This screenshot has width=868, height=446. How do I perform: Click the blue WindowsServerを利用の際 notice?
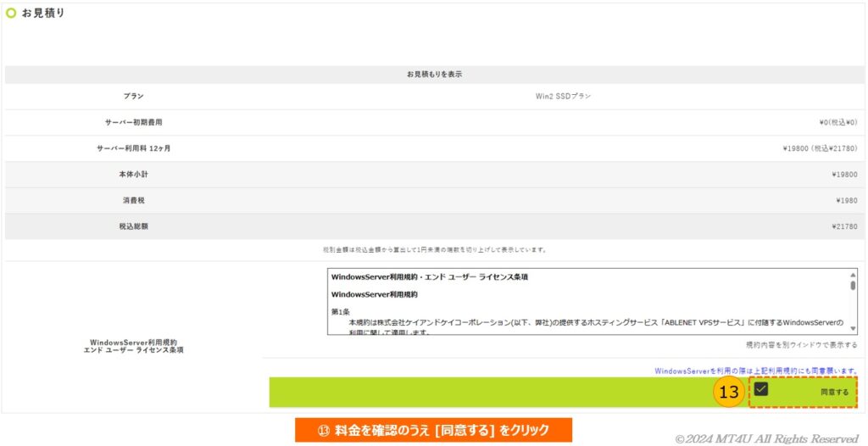tap(756, 371)
